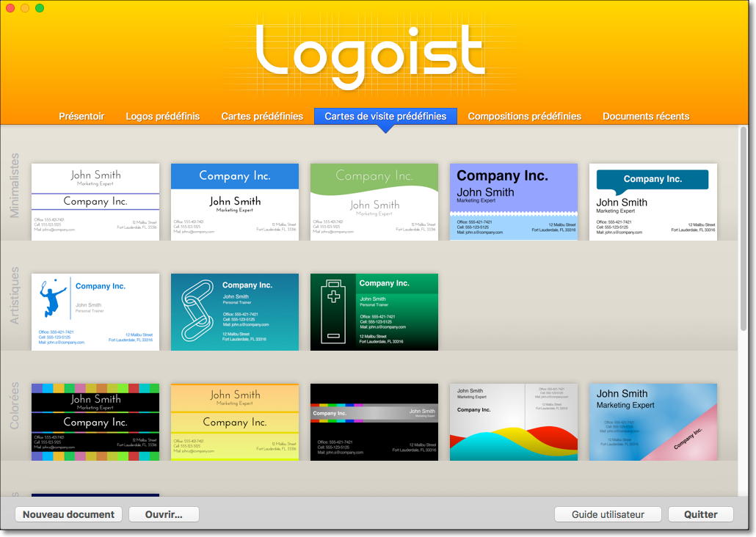Open the Guide utilisateur
Viewport: 756px width, 537px height.
tap(608, 514)
